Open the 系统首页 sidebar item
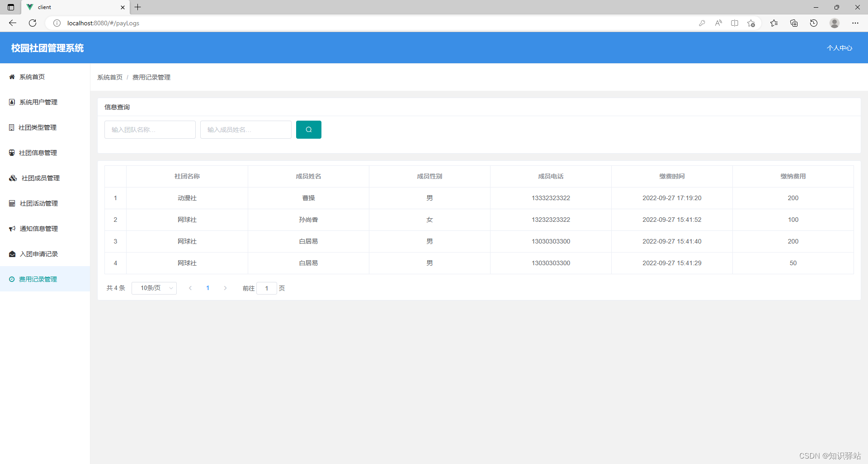Image resolution: width=868 pixels, height=464 pixels. click(45, 77)
